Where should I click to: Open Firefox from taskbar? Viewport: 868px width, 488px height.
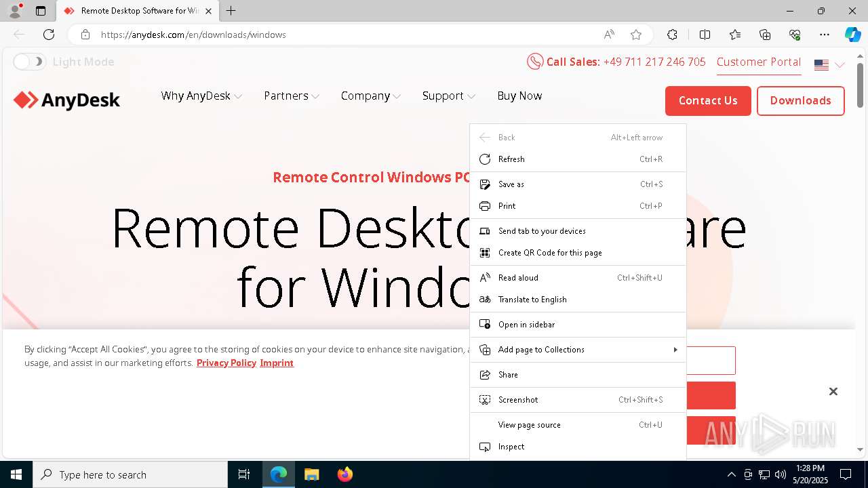(x=344, y=474)
